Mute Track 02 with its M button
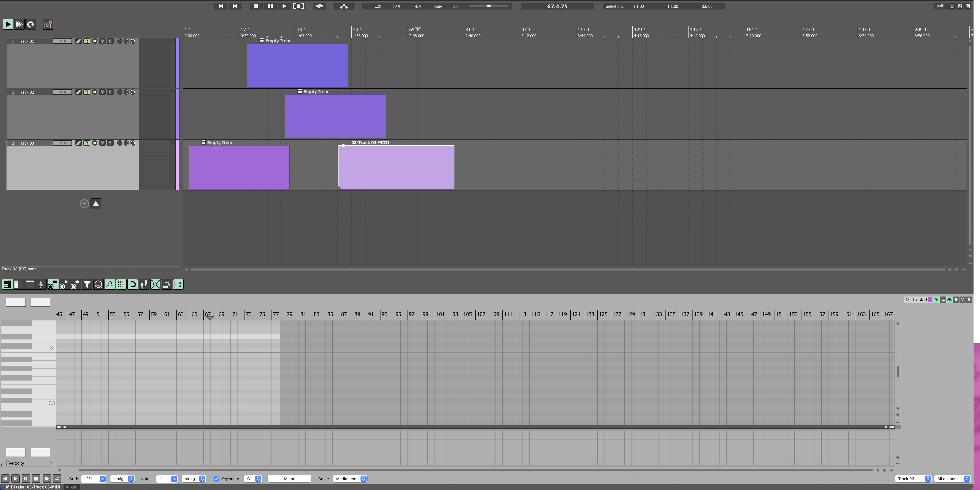The height and width of the screenshot is (490, 980). point(102,92)
